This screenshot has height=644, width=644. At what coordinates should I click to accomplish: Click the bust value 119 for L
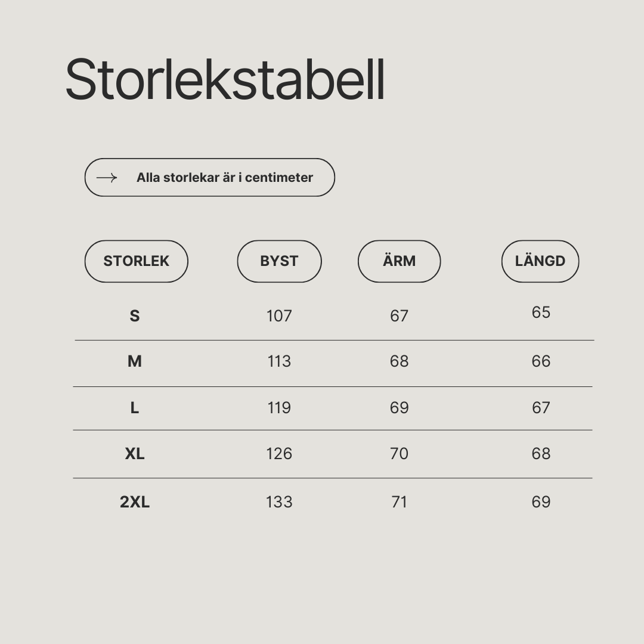coord(279,408)
